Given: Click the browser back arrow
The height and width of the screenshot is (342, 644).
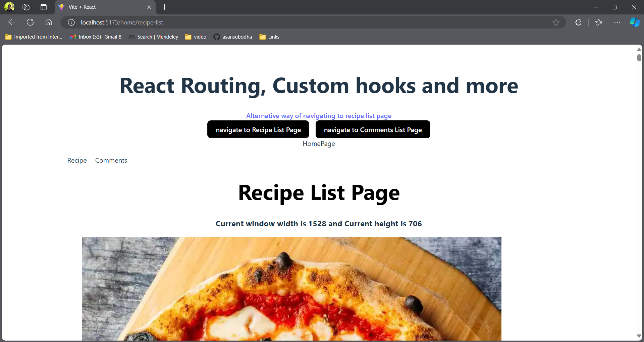Looking at the screenshot, I should click(x=12, y=22).
